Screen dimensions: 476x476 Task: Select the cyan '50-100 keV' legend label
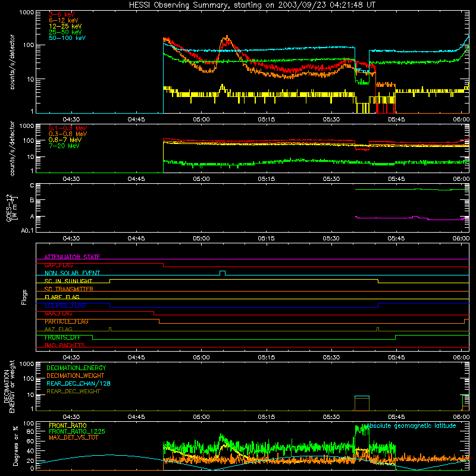67,38
